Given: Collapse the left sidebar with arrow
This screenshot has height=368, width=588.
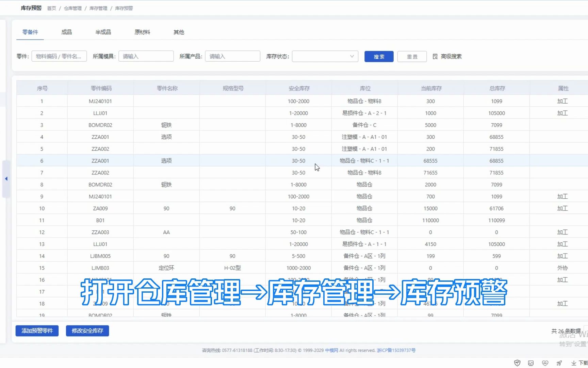Looking at the screenshot, I should click(6, 179).
